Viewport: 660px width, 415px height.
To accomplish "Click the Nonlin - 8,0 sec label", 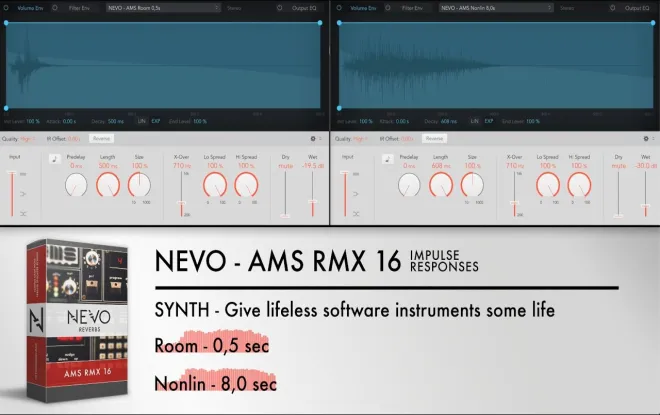I will click(216, 383).
